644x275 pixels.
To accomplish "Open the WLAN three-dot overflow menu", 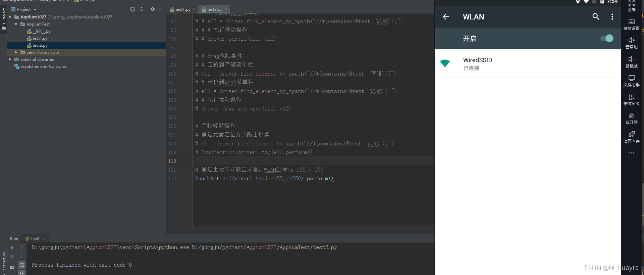I will coord(612,16).
